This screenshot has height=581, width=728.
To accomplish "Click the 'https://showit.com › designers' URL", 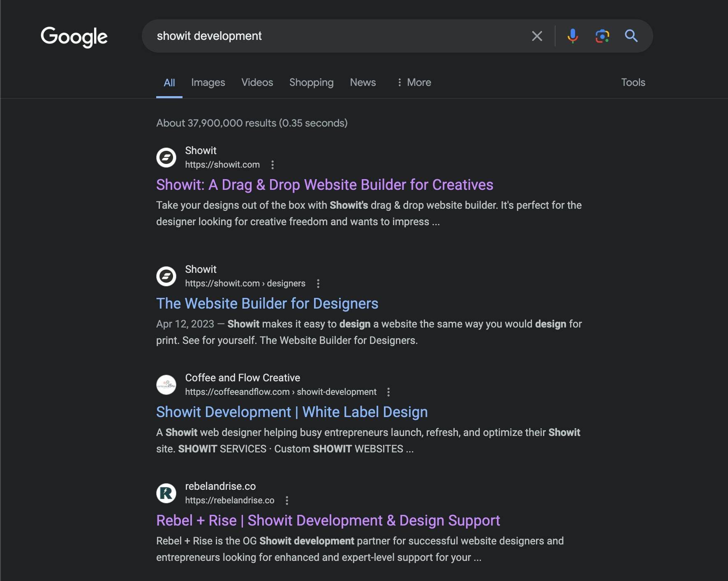I will click(x=245, y=284).
